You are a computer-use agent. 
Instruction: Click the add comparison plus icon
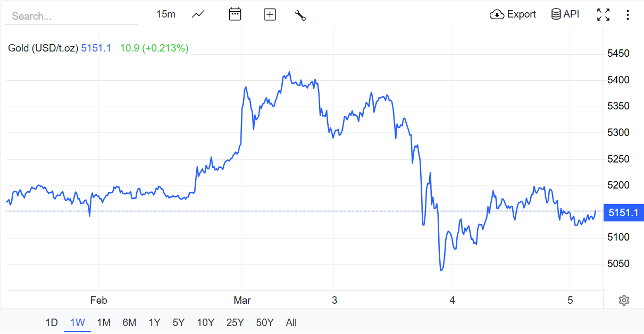(270, 15)
